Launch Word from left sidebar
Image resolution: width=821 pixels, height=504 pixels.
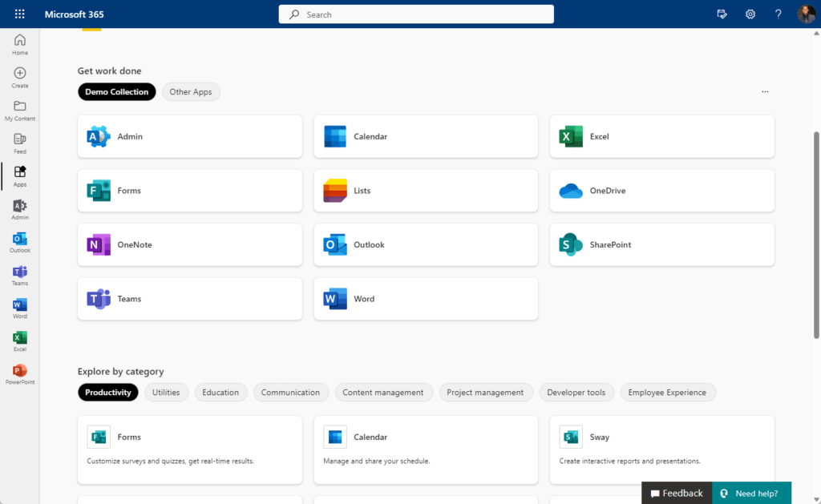[20, 308]
